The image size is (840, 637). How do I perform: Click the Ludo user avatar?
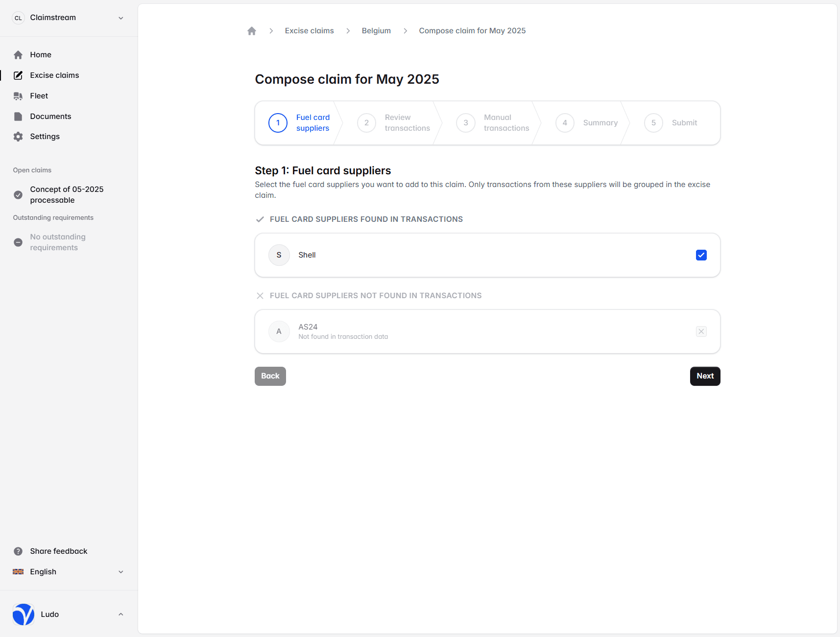click(24, 614)
